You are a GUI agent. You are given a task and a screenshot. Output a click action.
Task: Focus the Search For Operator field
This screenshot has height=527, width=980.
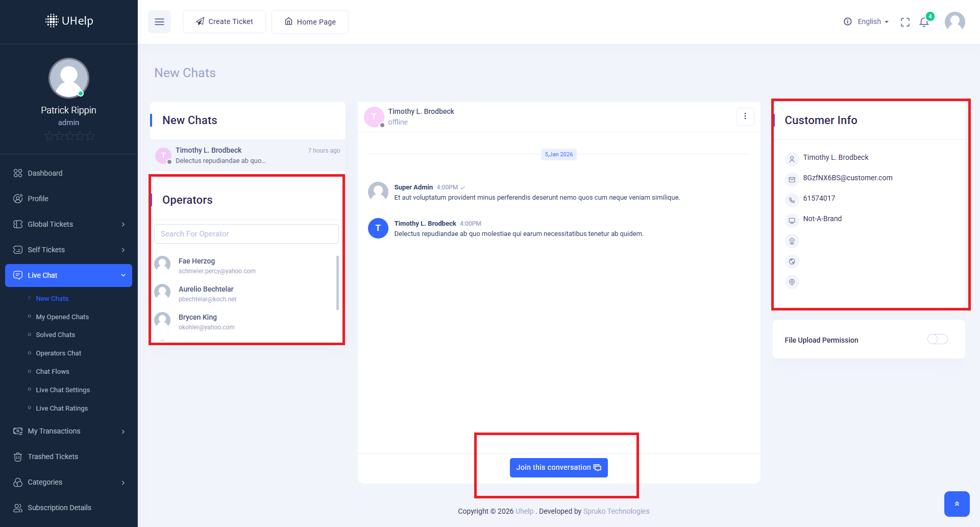click(246, 234)
